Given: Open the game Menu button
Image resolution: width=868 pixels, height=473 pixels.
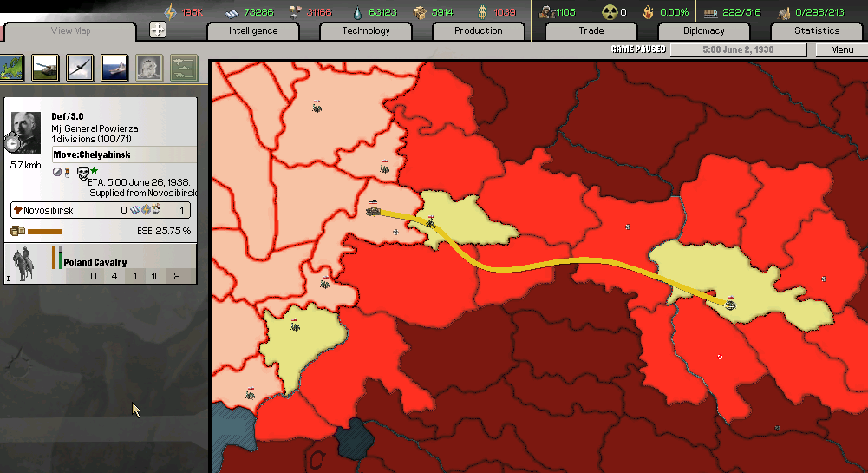Looking at the screenshot, I should coord(841,49).
